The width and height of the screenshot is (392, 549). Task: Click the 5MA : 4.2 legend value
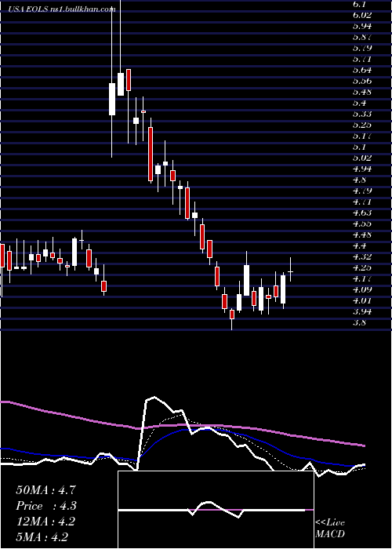[42, 537]
